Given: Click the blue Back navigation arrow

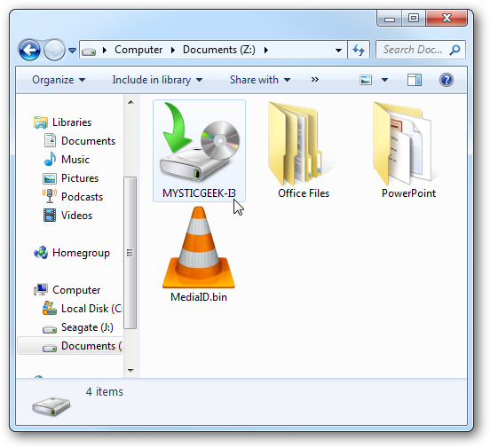Looking at the screenshot, I should (x=29, y=50).
